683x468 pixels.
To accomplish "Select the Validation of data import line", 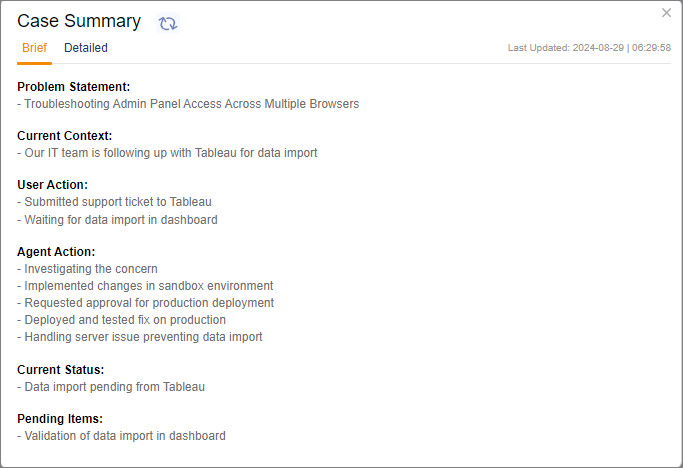I will click(x=121, y=436).
